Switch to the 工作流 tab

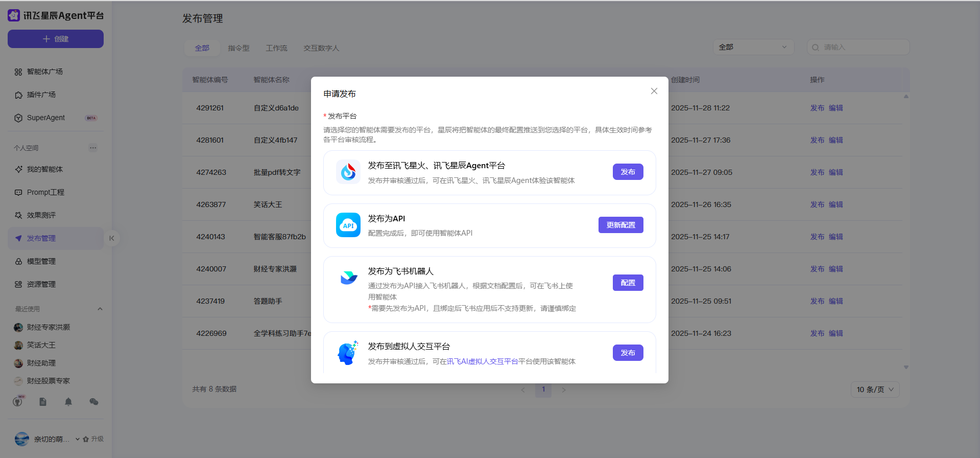[x=276, y=48]
